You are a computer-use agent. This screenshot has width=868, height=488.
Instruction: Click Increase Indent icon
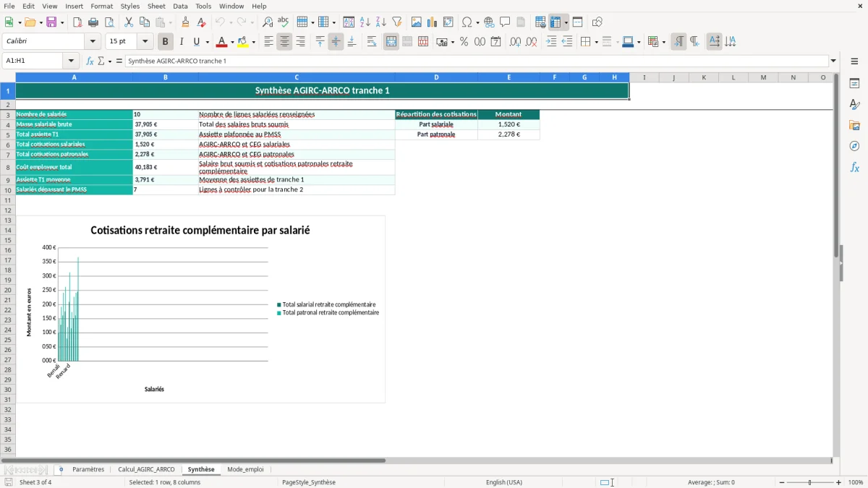tap(551, 42)
